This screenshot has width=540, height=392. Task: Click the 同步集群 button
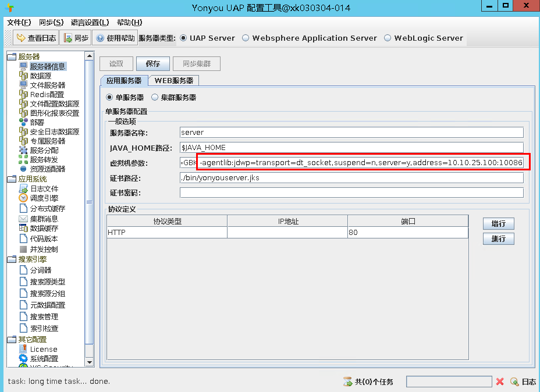point(197,63)
